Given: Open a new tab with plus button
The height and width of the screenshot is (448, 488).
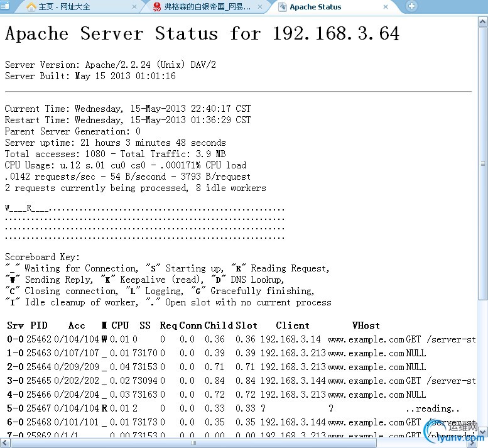Looking at the screenshot, I should (x=411, y=6).
